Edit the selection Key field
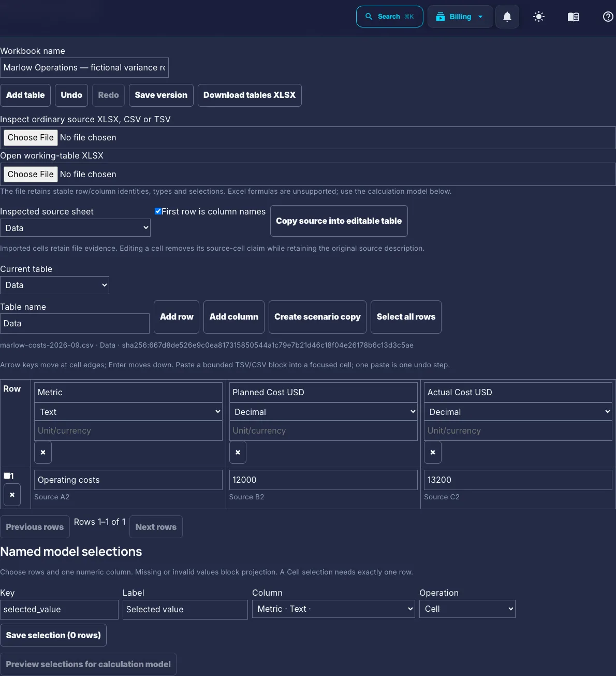The image size is (616, 676). (59, 610)
